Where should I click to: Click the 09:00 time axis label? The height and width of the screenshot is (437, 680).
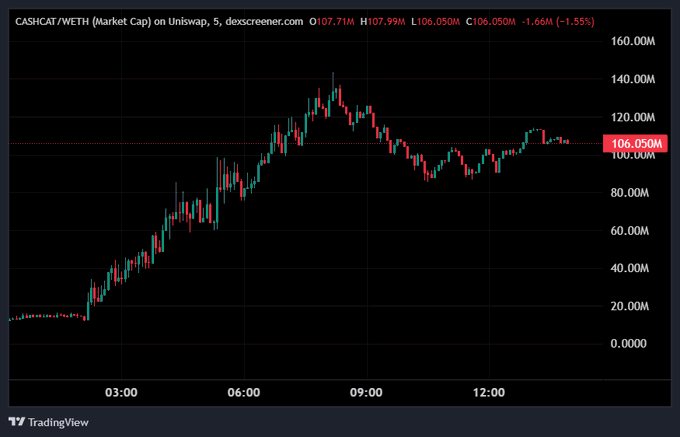(367, 393)
